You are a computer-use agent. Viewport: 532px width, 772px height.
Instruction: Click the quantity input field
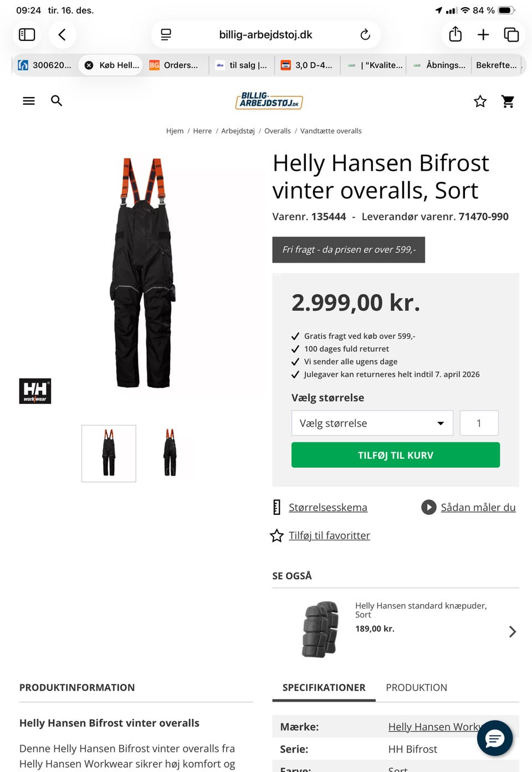click(479, 423)
